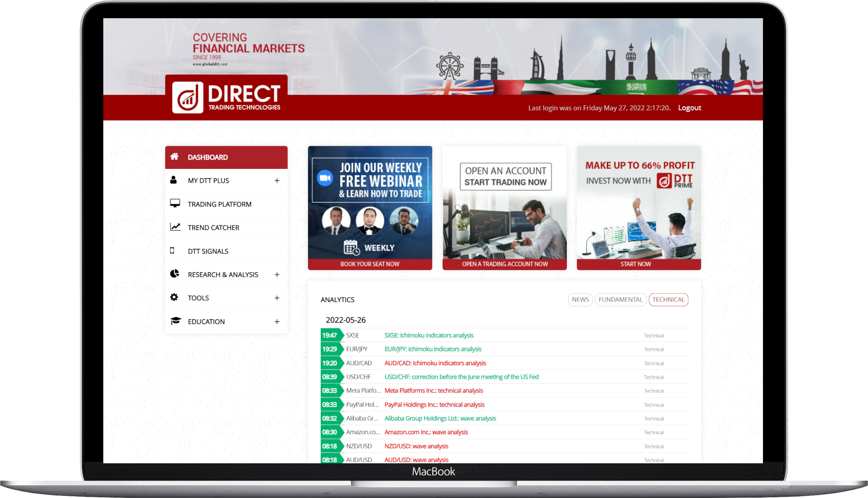Open Meta Platforms Inc. technical analysis
Screen dimensions: 868x498
coord(434,390)
